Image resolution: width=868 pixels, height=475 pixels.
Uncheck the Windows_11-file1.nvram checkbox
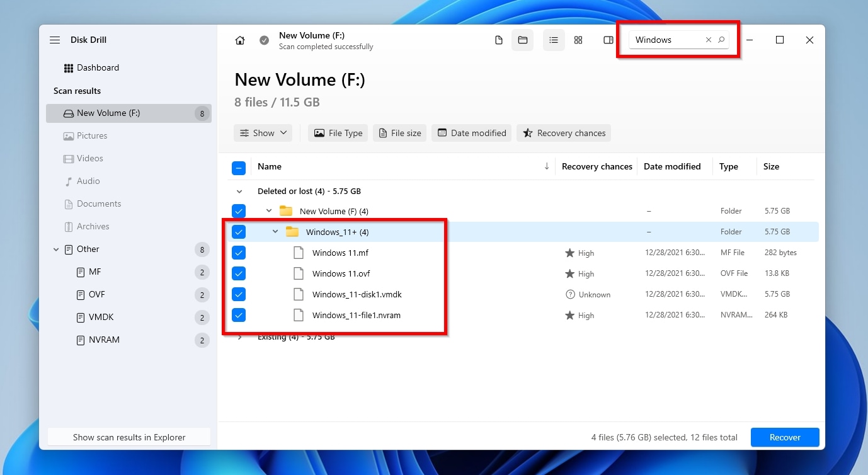coord(239,315)
